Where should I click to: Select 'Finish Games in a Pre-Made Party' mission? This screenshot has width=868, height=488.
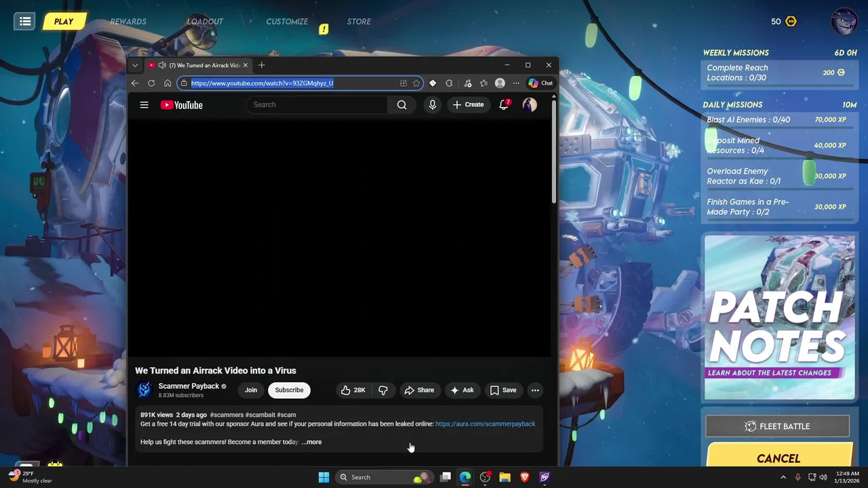click(x=778, y=207)
